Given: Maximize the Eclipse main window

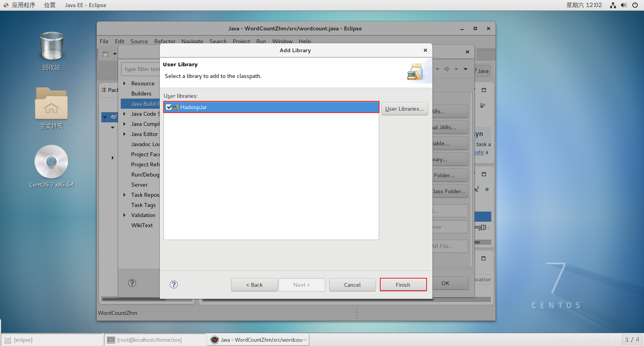Looking at the screenshot, I should pos(475,28).
